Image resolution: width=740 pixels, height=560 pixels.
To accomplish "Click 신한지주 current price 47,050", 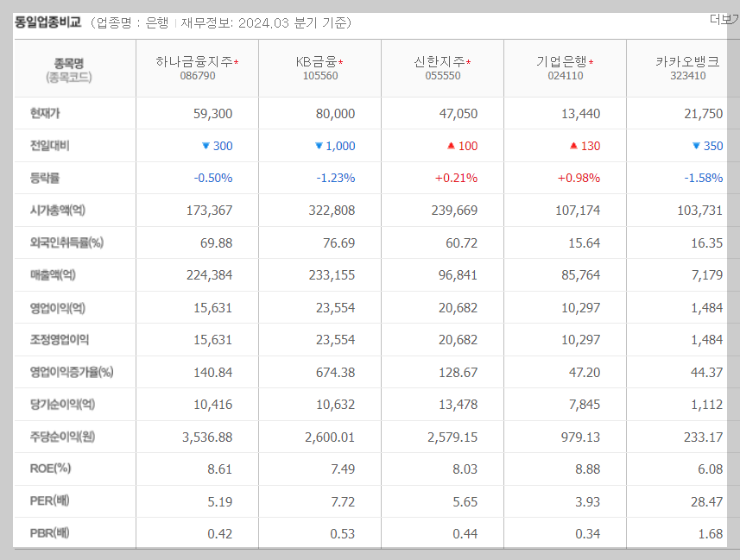I will click(459, 114).
